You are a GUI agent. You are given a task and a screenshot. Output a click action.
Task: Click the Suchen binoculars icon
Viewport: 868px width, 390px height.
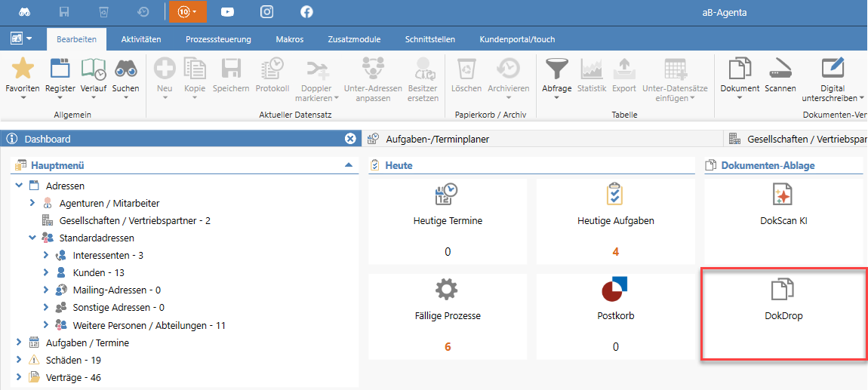coord(125,69)
